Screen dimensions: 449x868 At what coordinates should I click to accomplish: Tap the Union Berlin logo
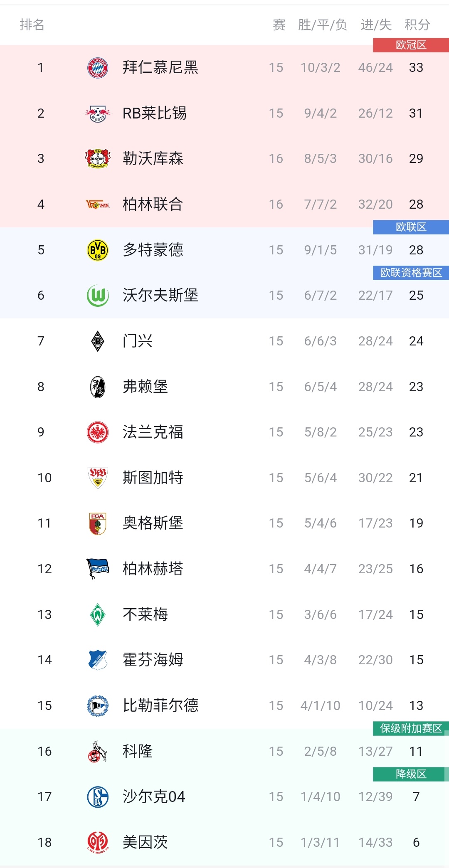98,205
